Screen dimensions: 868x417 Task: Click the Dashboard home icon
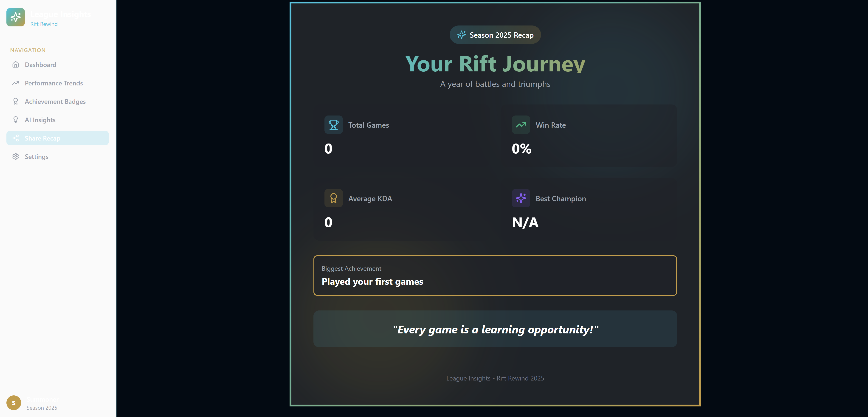pyautogui.click(x=16, y=65)
